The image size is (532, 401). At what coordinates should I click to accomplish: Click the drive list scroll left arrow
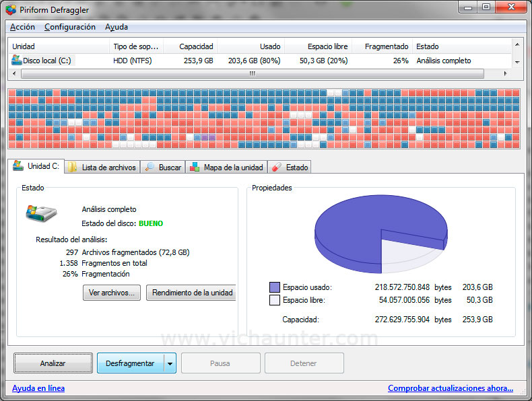click(x=14, y=73)
